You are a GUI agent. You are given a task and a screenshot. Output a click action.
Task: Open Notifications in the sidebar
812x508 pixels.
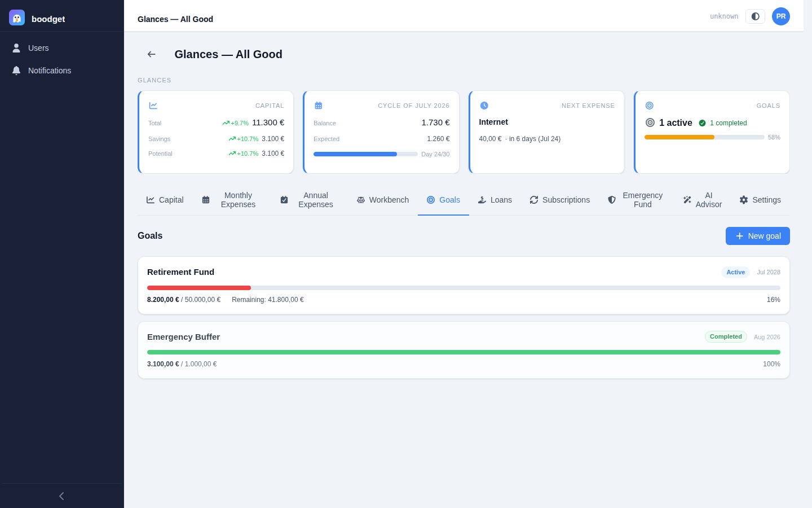[62, 71]
